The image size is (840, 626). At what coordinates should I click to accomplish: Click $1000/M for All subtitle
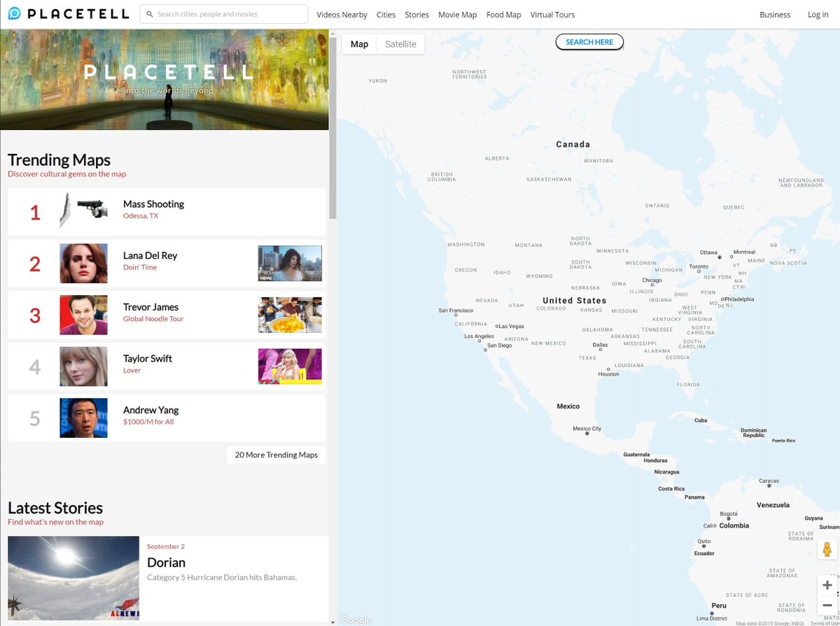point(148,422)
